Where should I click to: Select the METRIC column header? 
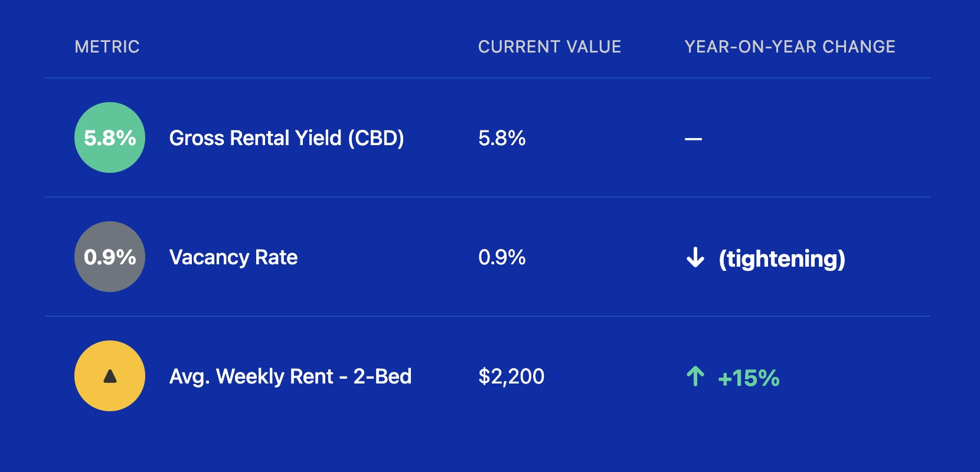pyautogui.click(x=107, y=47)
